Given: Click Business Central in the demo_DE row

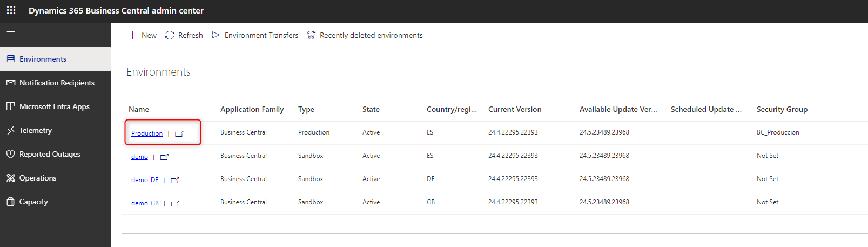Looking at the screenshot, I should pos(244,179).
